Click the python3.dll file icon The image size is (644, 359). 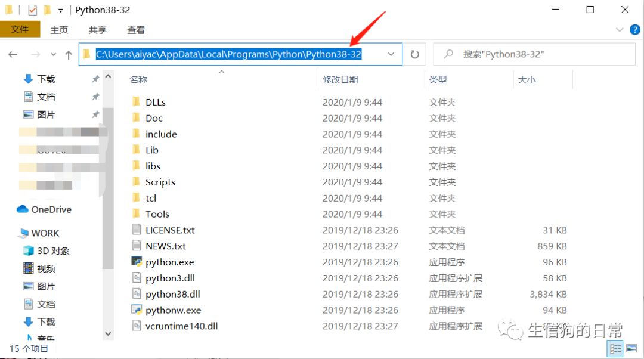pos(137,277)
